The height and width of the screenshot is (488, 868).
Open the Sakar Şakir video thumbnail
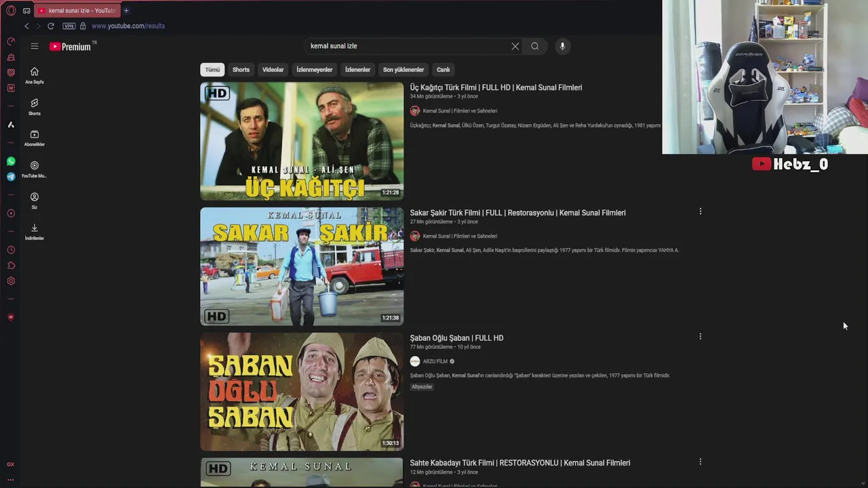click(302, 266)
